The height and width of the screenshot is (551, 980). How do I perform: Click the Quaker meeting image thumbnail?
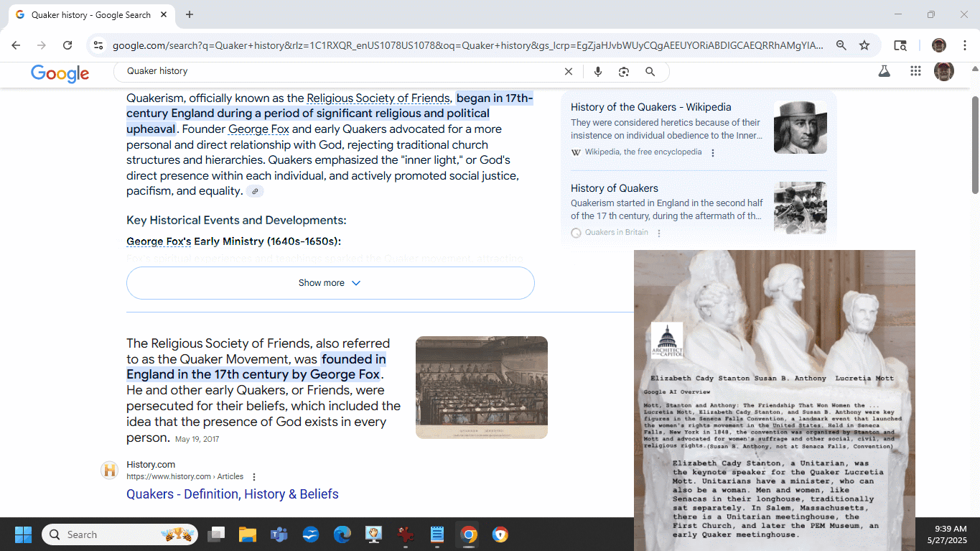click(481, 387)
